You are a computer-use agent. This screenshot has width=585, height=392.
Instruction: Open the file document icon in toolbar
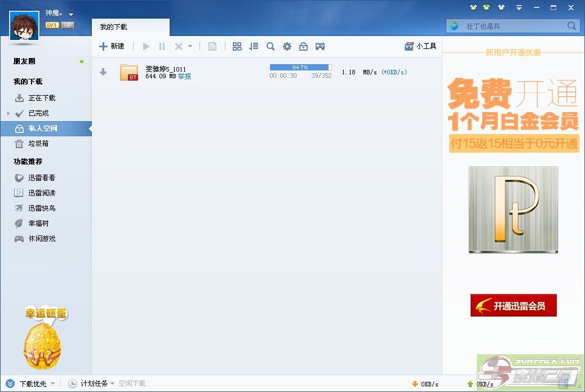point(212,46)
